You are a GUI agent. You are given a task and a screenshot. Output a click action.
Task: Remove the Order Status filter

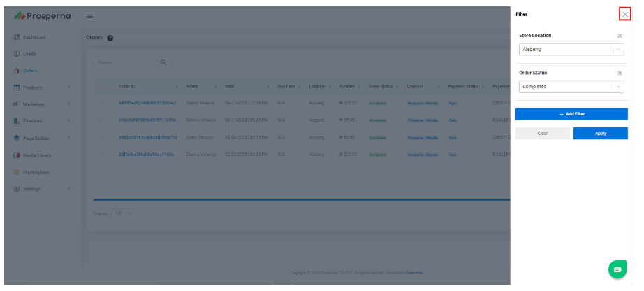click(620, 73)
